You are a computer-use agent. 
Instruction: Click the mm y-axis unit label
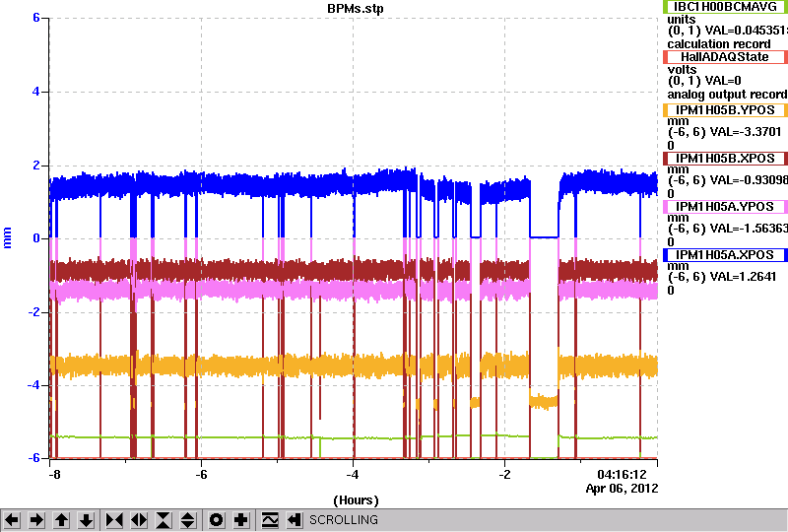click(8, 237)
